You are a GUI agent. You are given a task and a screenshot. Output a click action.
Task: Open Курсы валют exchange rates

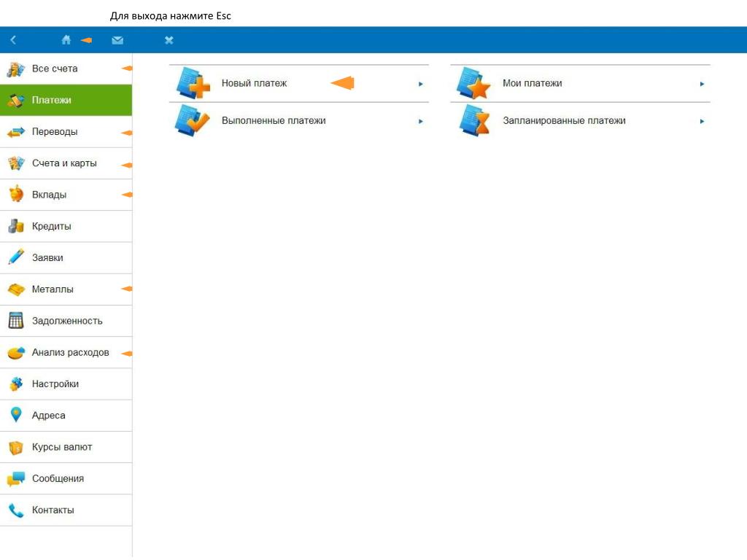pos(66,447)
